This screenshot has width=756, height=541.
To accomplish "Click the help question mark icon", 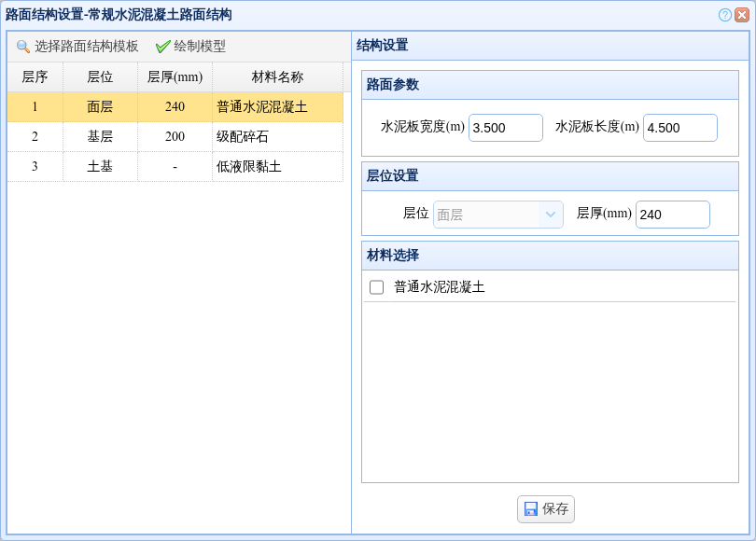I will (724, 15).
